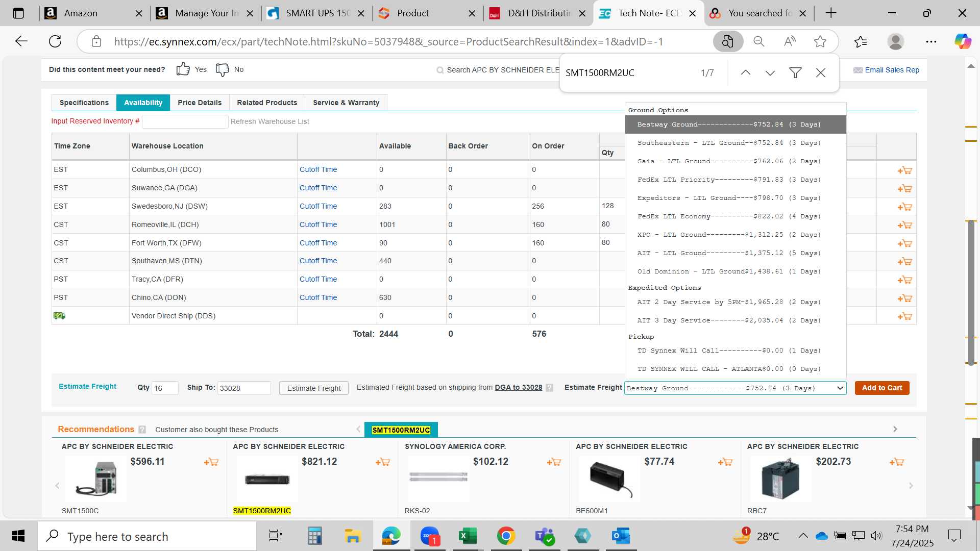Go to previous find result
This screenshot has height=551, width=980.
(745, 73)
